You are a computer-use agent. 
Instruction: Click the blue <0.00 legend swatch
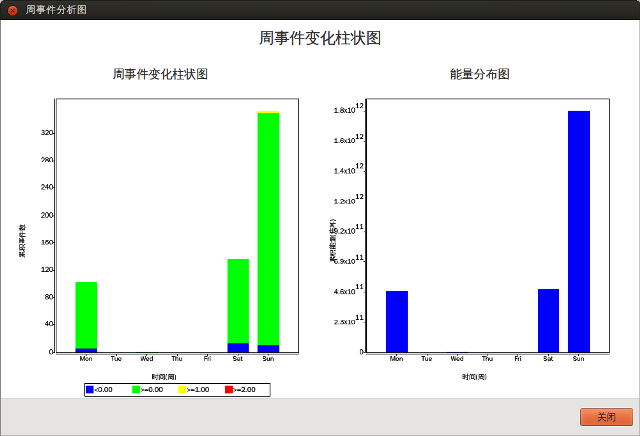(90, 389)
